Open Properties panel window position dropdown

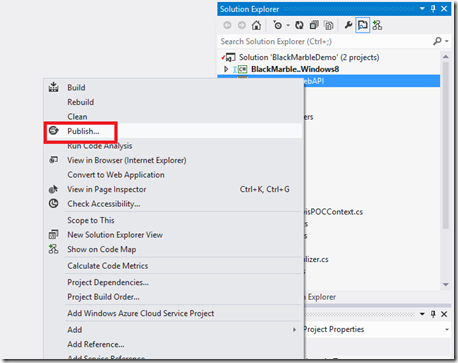422,314
